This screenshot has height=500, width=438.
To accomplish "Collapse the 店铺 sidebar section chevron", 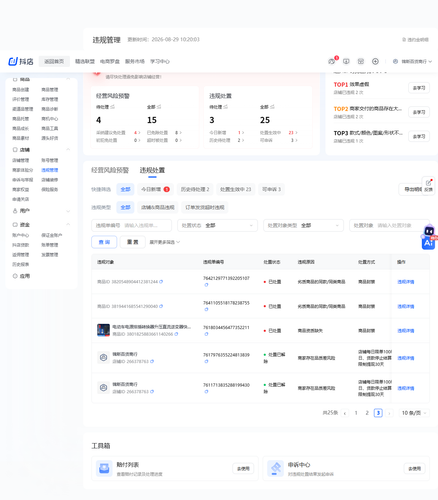I will [x=68, y=150].
